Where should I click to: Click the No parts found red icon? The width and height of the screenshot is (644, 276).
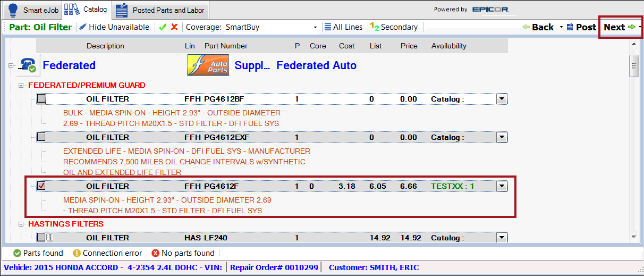155,253
